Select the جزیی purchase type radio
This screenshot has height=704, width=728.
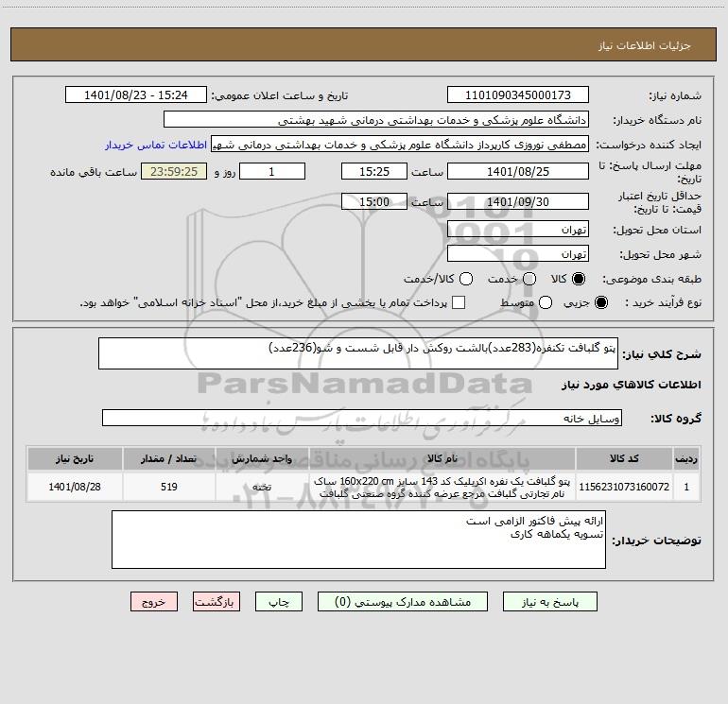coord(601,302)
